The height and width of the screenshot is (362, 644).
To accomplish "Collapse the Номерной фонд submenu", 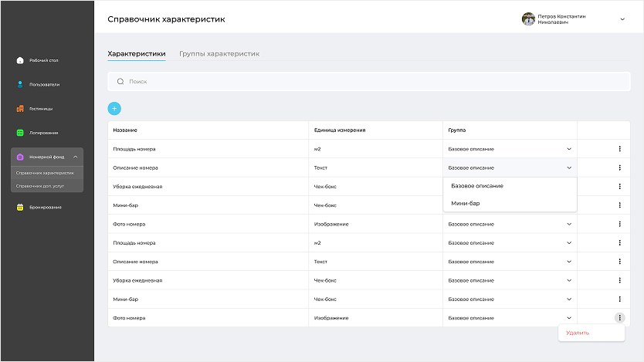I will click(75, 157).
